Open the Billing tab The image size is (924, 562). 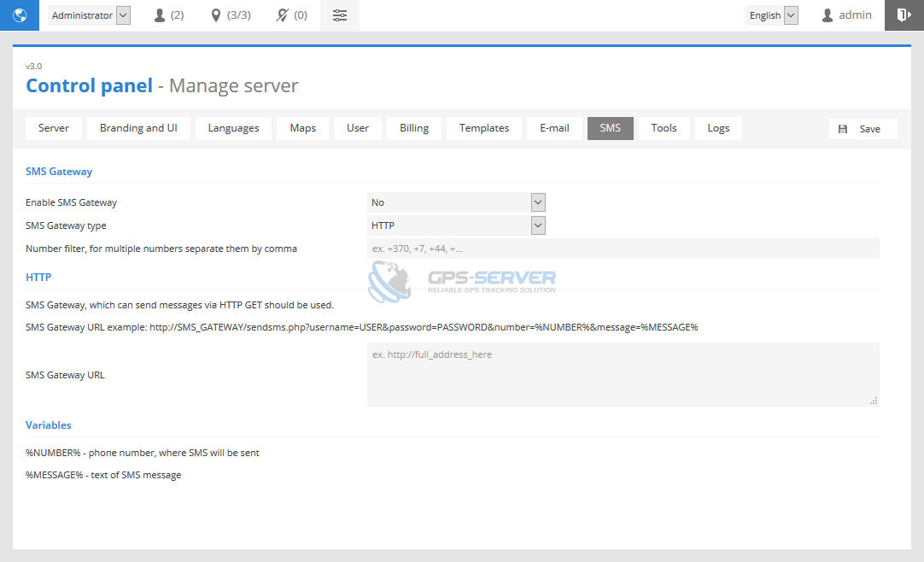coord(414,128)
